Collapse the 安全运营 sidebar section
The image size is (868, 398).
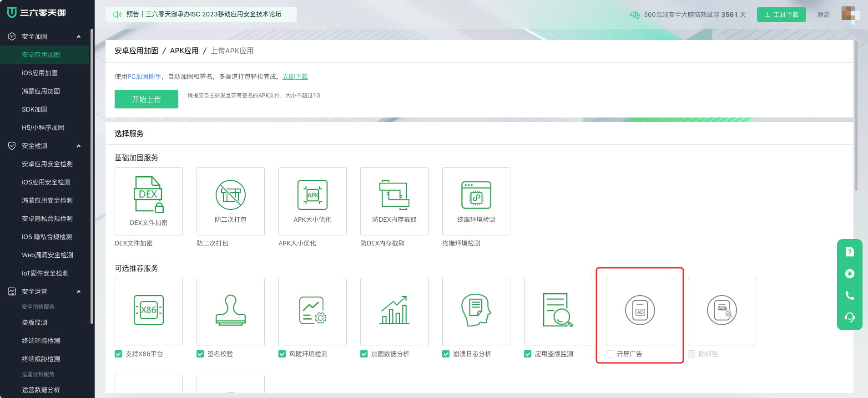(79, 291)
